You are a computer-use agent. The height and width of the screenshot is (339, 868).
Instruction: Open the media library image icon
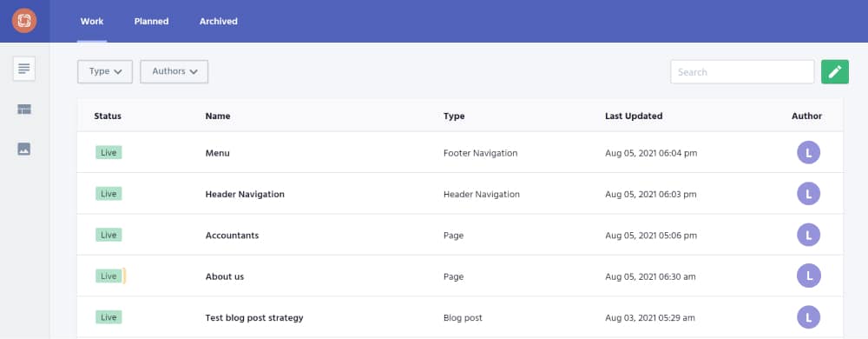click(x=24, y=149)
